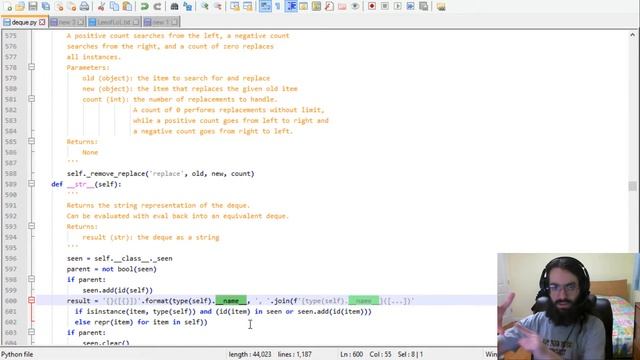Collapse the fold at line 581

[x=31, y=99]
